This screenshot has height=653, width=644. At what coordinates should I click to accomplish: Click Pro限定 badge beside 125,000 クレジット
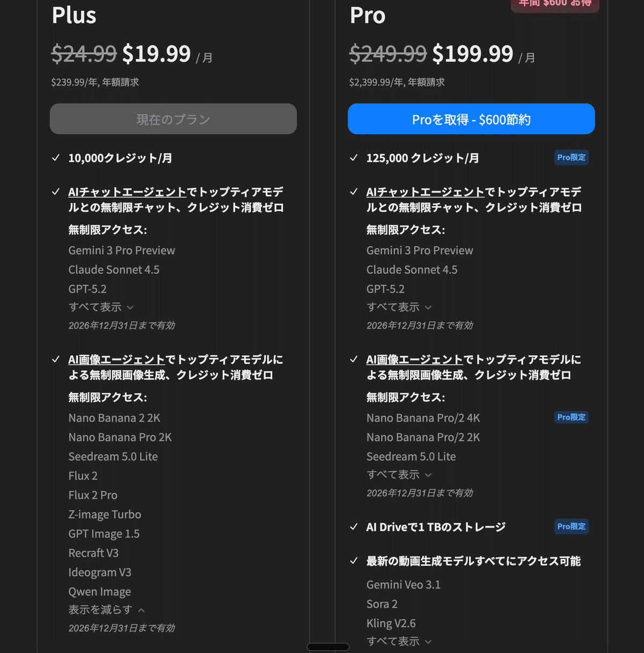pos(571,158)
